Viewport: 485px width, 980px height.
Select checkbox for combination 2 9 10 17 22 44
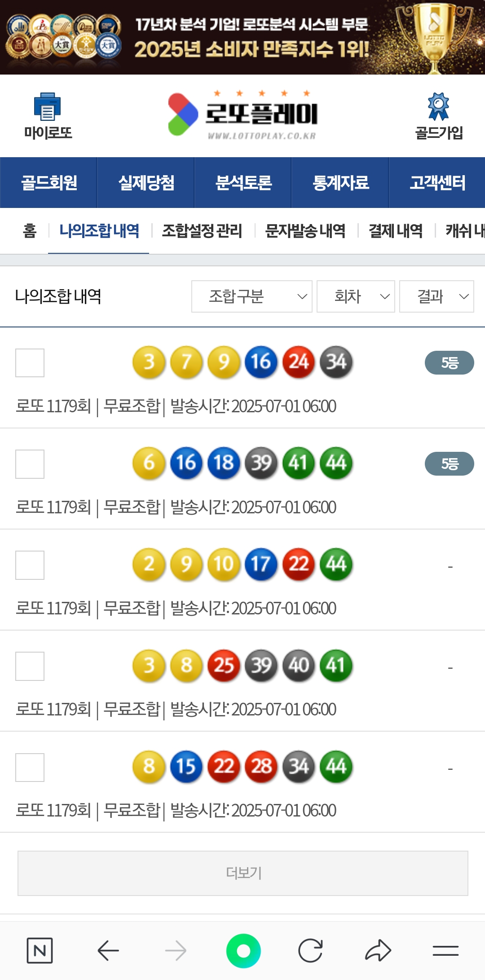30,565
